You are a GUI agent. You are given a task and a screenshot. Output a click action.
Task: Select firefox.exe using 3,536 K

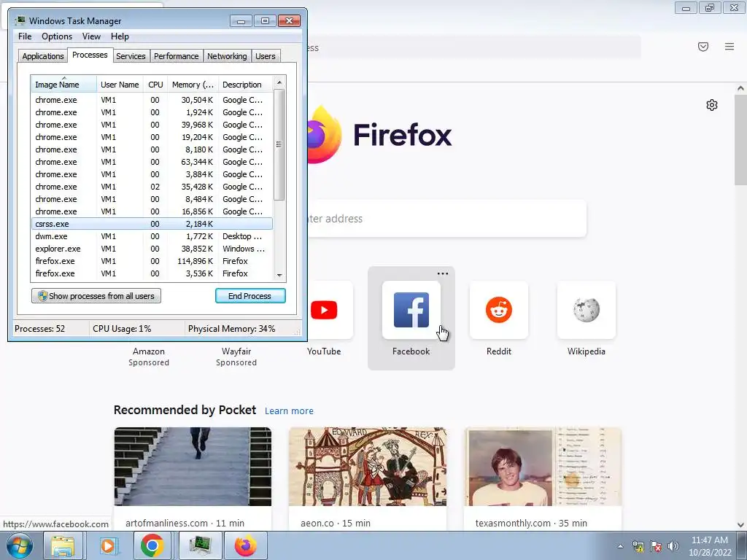pyautogui.click(x=152, y=273)
